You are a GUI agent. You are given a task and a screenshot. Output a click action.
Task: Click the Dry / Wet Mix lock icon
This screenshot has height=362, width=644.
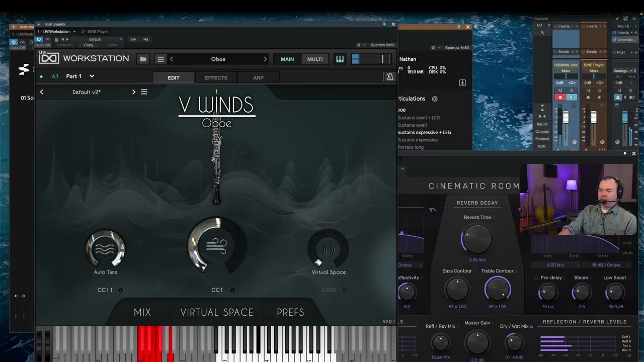pyautogui.click(x=531, y=326)
